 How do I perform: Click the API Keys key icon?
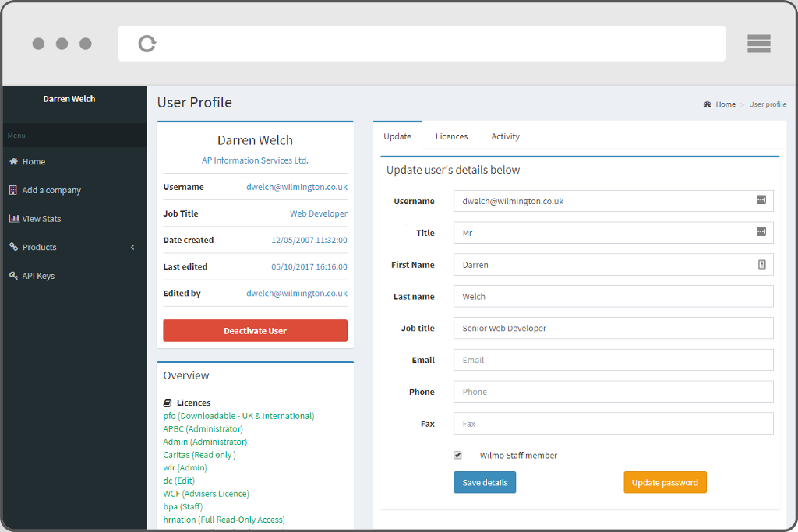point(13,276)
